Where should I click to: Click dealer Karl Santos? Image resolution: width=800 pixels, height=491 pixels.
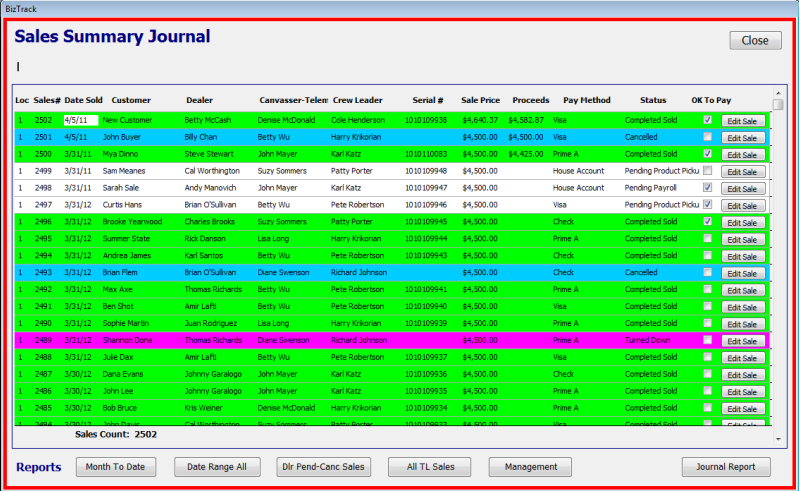[204, 255]
